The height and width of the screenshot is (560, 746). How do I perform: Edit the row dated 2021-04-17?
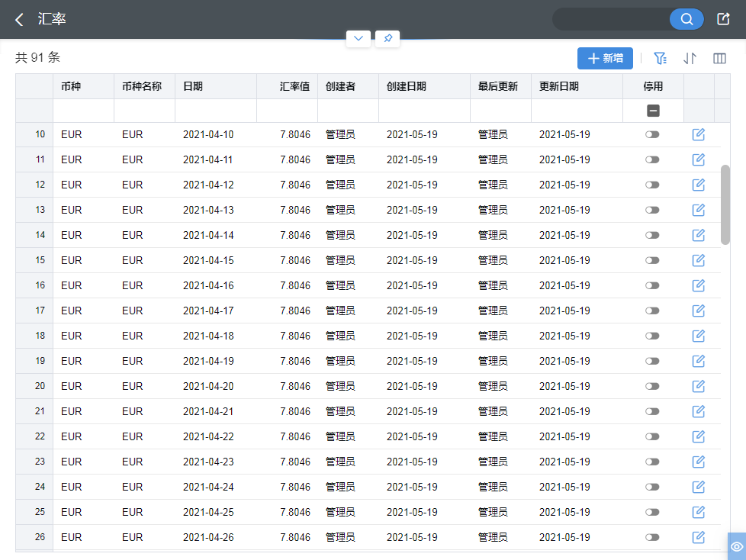(x=699, y=311)
